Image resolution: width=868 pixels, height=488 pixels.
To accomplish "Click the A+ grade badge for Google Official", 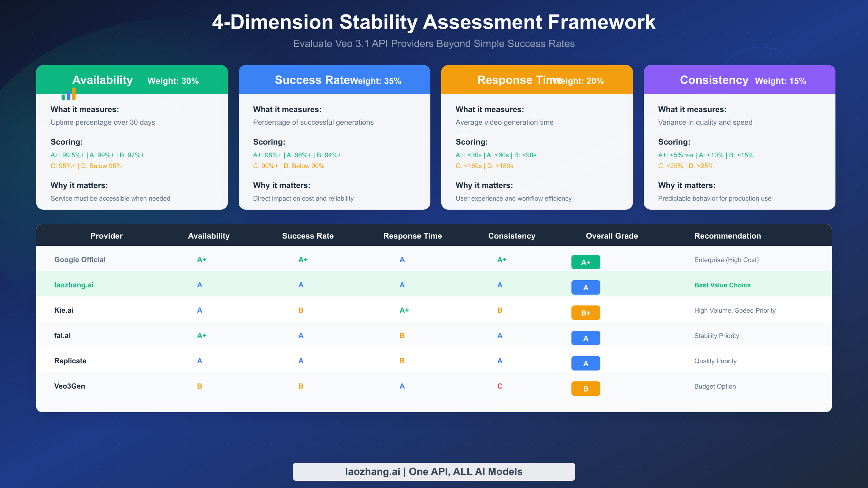I will coord(586,262).
